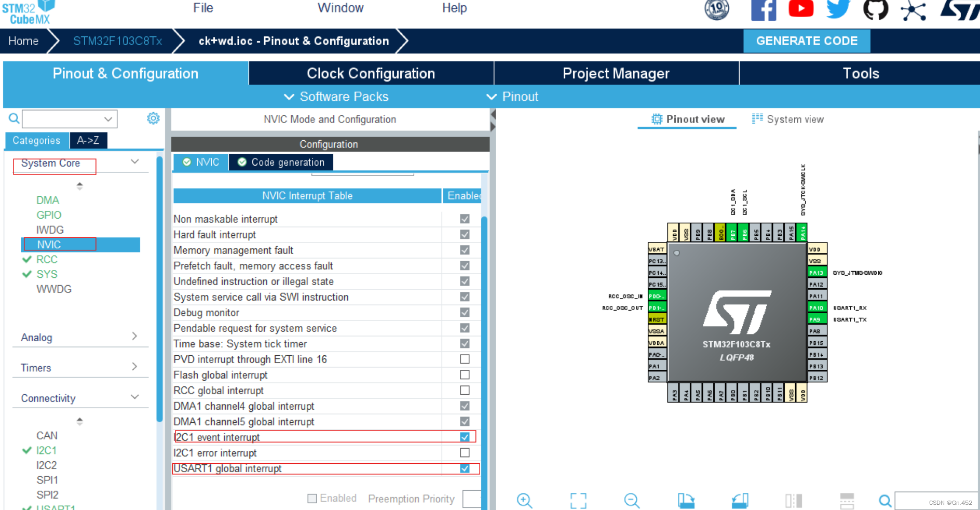Click STM32F103C8Tx breadcrumb

pos(117,41)
